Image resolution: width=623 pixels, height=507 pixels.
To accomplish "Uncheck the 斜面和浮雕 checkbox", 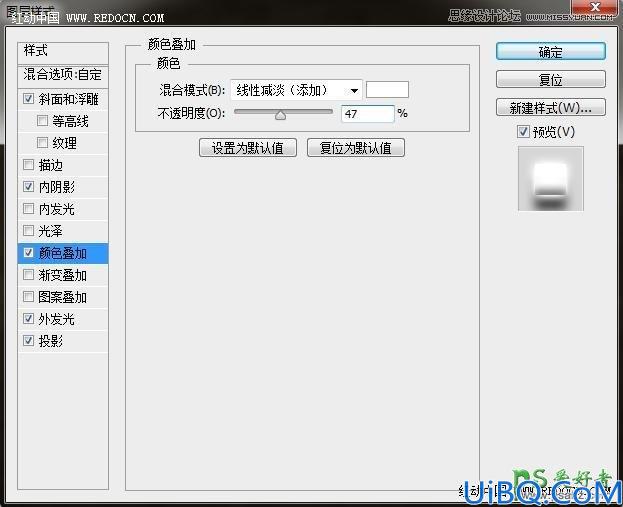I will click(x=28, y=99).
